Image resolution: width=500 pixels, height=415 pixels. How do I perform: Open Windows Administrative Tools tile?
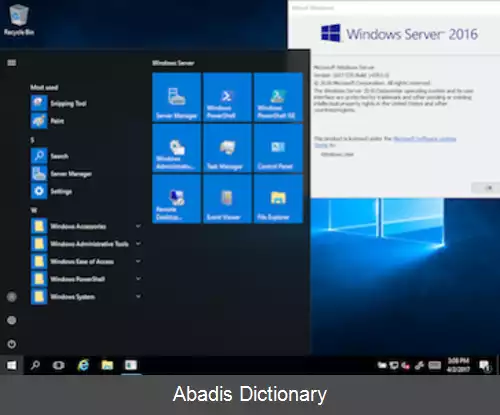pos(177,148)
